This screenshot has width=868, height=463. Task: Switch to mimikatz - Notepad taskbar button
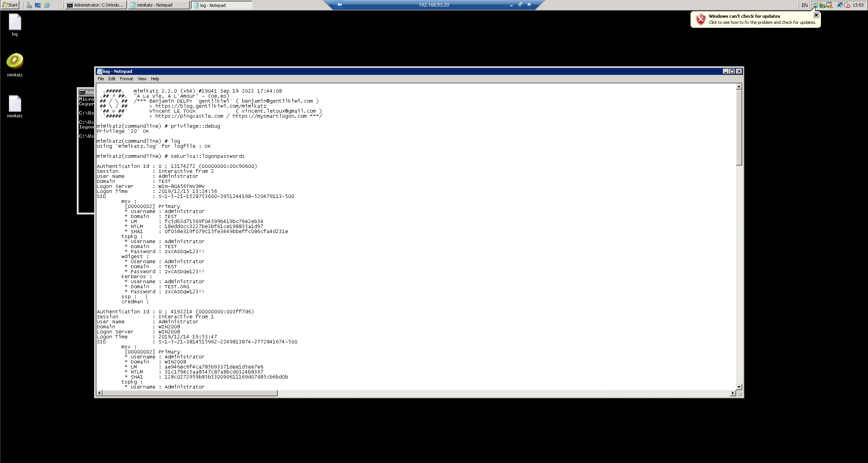click(x=159, y=5)
